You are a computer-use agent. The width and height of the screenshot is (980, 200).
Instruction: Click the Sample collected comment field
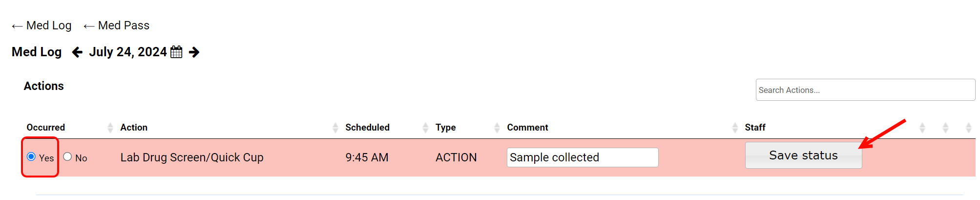[583, 157]
